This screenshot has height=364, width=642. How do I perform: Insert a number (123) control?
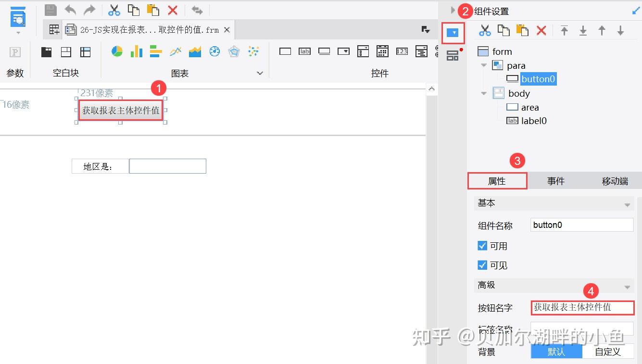click(x=402, y=51)
